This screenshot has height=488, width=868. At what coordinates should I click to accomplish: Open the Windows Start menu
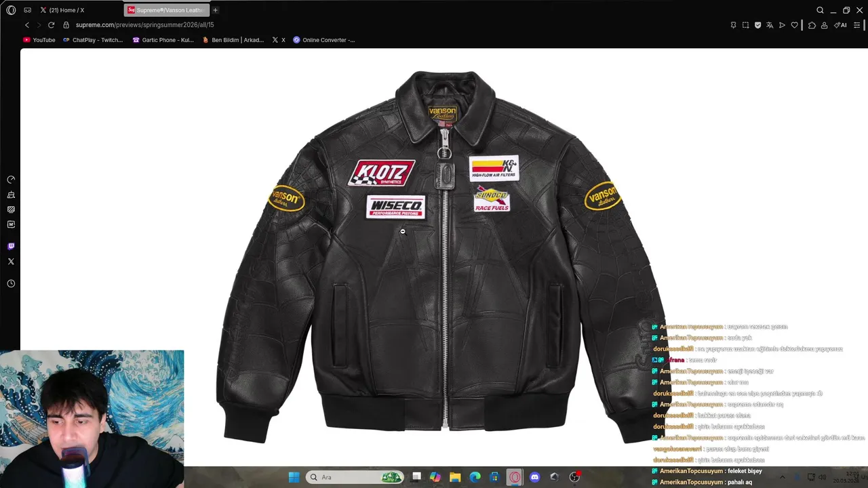pyautogui.click(x=294, y=477)
